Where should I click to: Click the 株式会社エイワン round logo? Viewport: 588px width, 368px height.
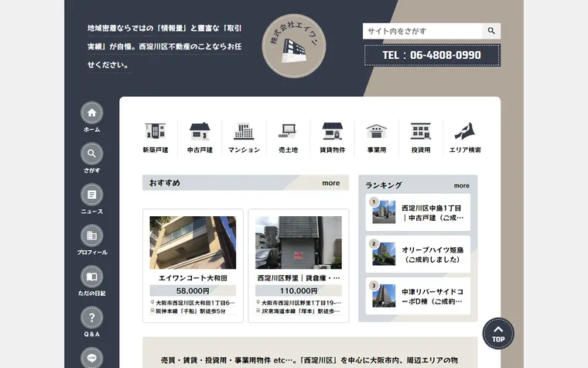click(x=294, y=46)
